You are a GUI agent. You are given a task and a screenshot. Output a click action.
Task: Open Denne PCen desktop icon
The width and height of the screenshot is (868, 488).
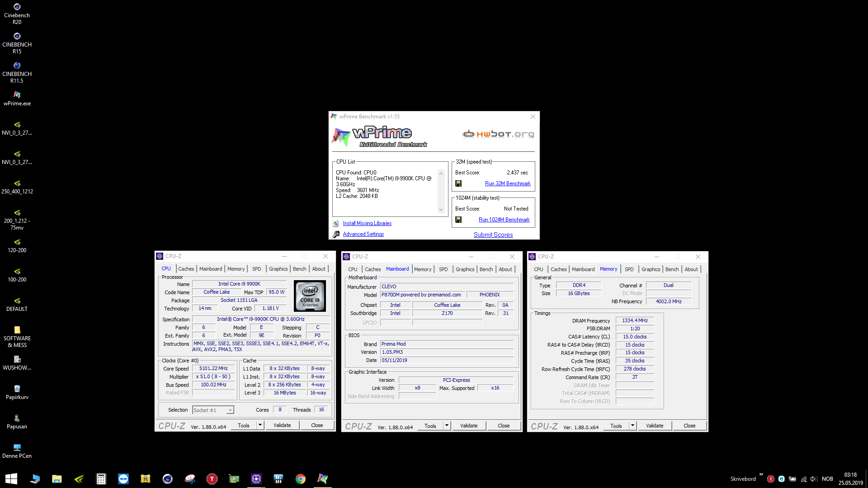[x=17, y=451]
